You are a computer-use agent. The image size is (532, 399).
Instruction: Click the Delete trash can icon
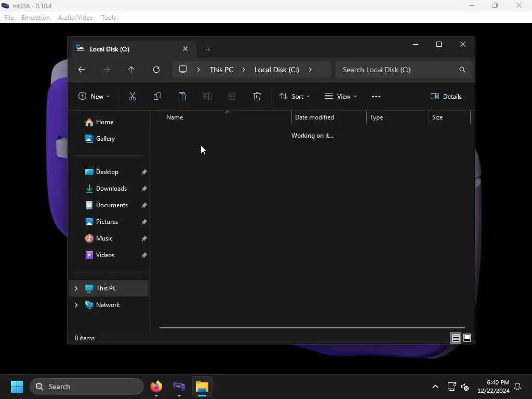[257, 96]
